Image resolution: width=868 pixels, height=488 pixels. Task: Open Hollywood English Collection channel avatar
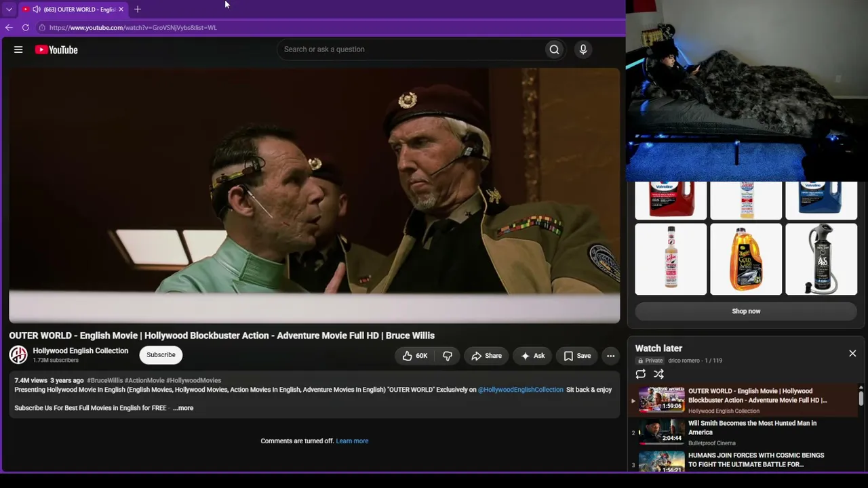click(18, 354)
